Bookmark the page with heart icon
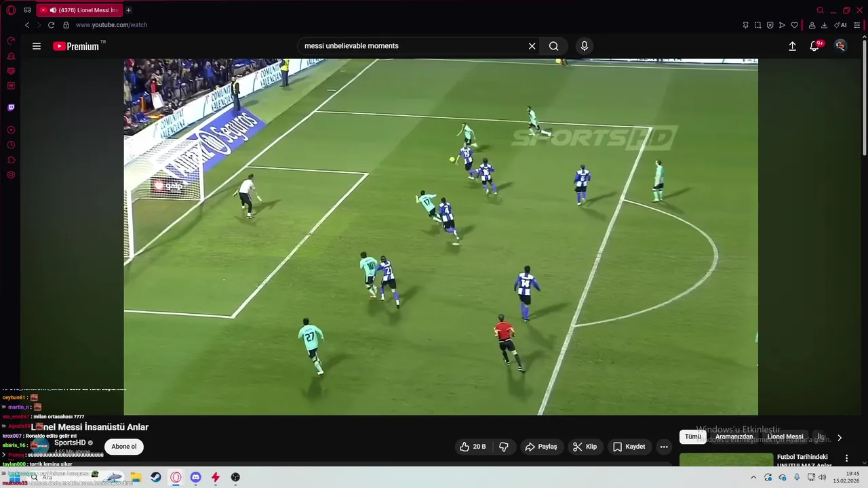This screenshot has height=488, width=868. pos(794,25)
